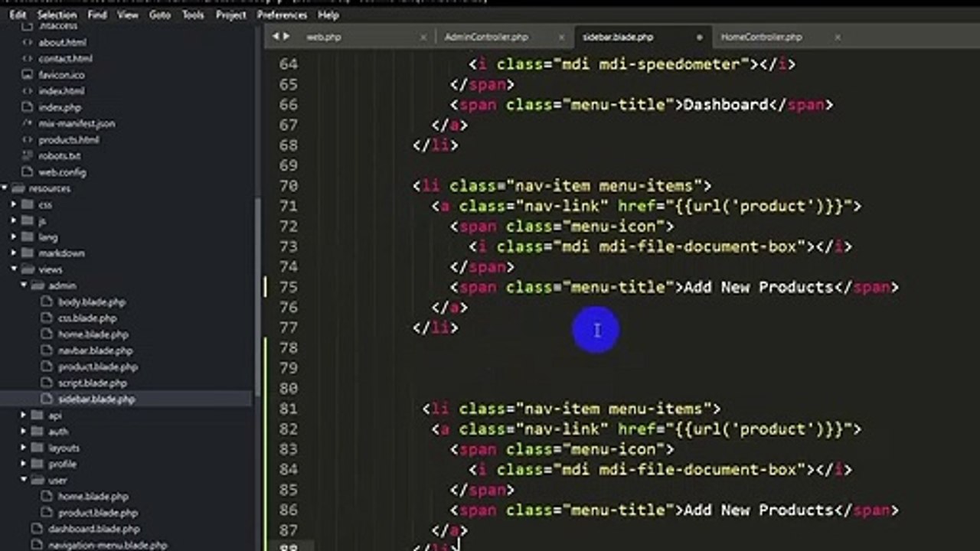Viewport: 980px width, 551px height.
Task: Click the tab scroll left arrow
Action: pyautogui.click(x=276, y=36)
